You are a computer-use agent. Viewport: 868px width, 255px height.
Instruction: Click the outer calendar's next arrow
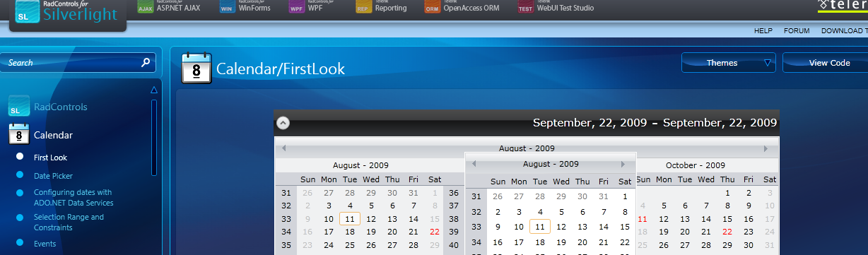tap(766, 148)
